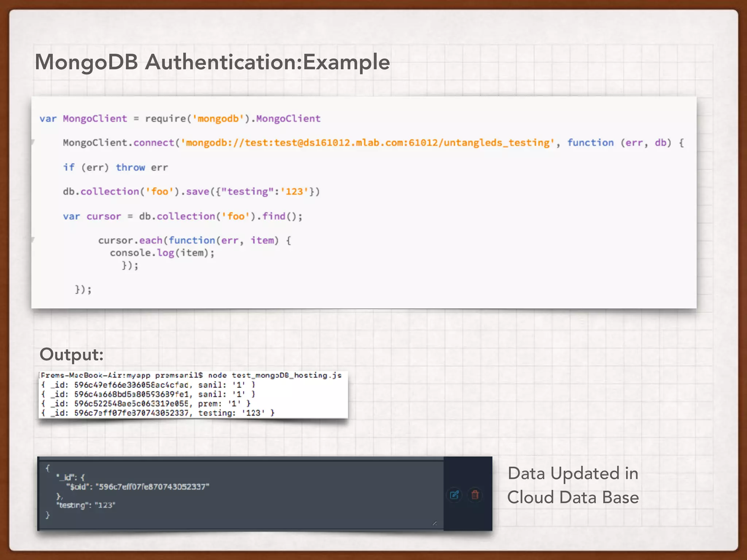This screenshot has width=747, height=560.
Task: Click the textarea resize grip in JSON panel
Action: (x=434, y=523)
